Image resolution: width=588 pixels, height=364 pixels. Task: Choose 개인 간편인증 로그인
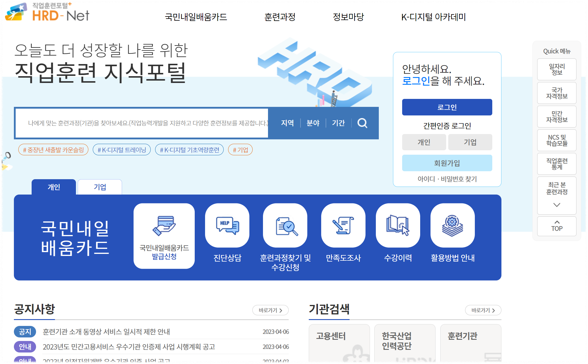[424, 142]
